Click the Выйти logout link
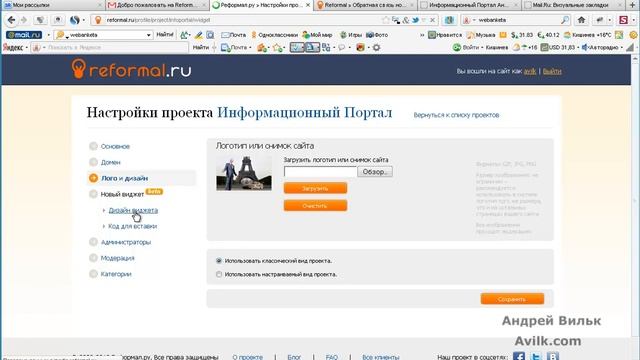 pyautogui.click(x=552, y=71)
